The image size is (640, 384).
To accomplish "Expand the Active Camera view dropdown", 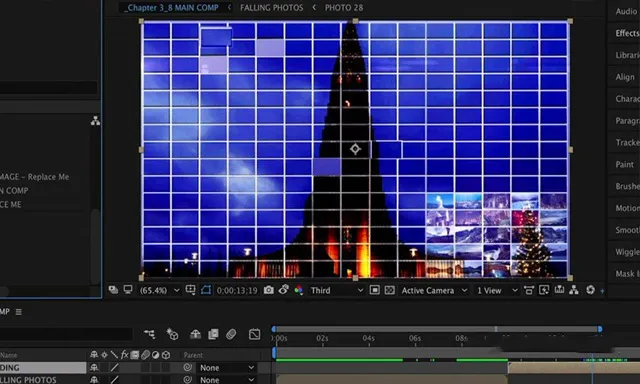I will pos(434,291).
